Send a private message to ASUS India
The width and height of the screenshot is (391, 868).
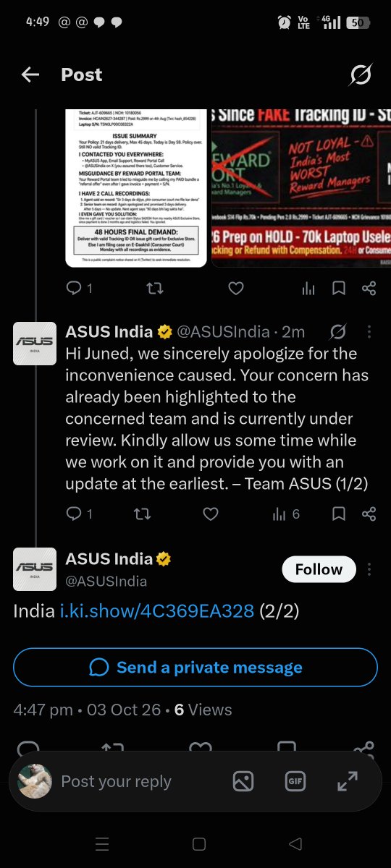click(195, 667)
